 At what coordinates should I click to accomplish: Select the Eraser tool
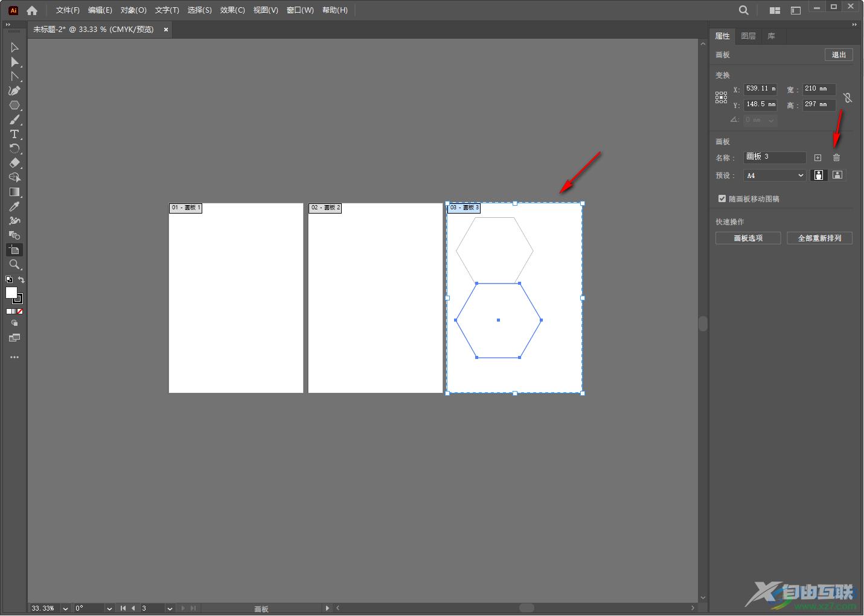(x=14, y=163)
